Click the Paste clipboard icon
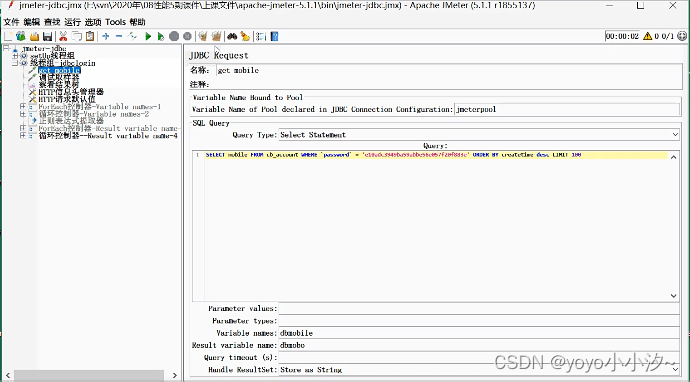The height and width of the screenshot is (382, 690). (90, 37)
